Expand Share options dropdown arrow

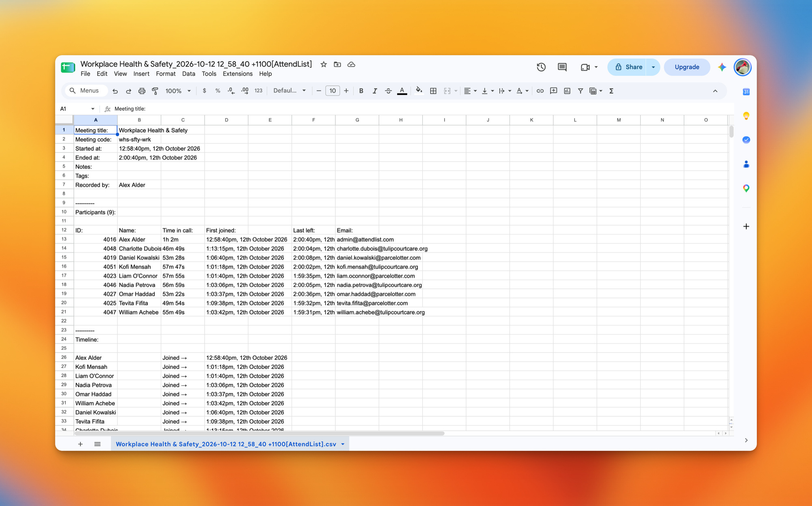[x=653, y=67]
